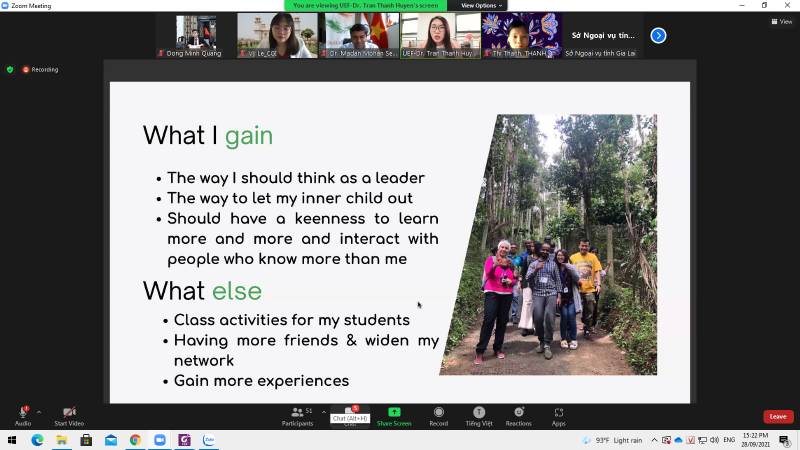Open the Reactions menu
Image resolution: width=800 pixels, height=450 pixels.
[x=518, y=413]
